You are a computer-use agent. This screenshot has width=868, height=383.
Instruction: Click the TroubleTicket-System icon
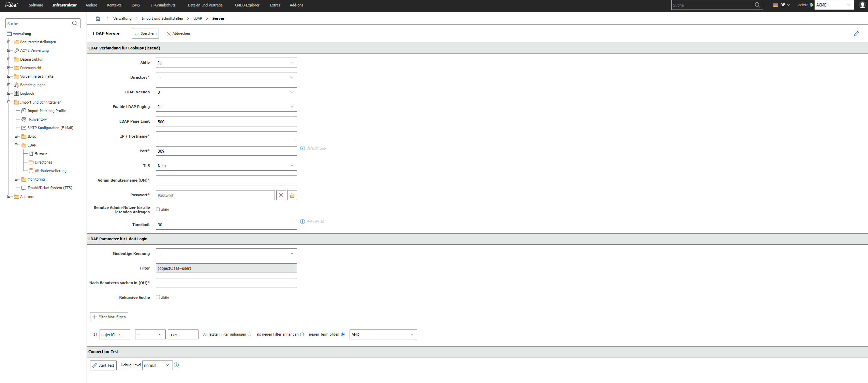(24, 188)
